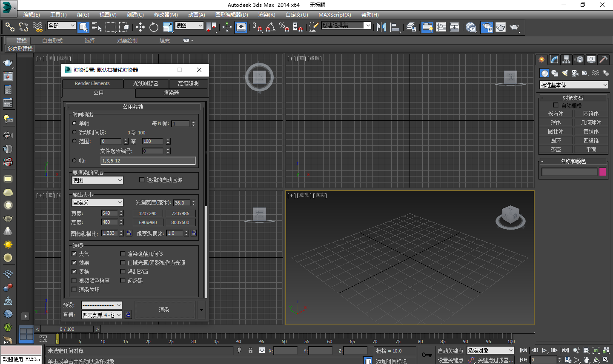Click the frames input containing 1,3,5-12

[148, 161]
